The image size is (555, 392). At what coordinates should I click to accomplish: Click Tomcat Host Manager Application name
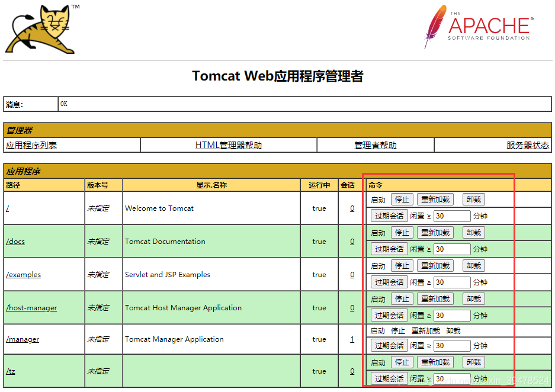coord(184,308)
